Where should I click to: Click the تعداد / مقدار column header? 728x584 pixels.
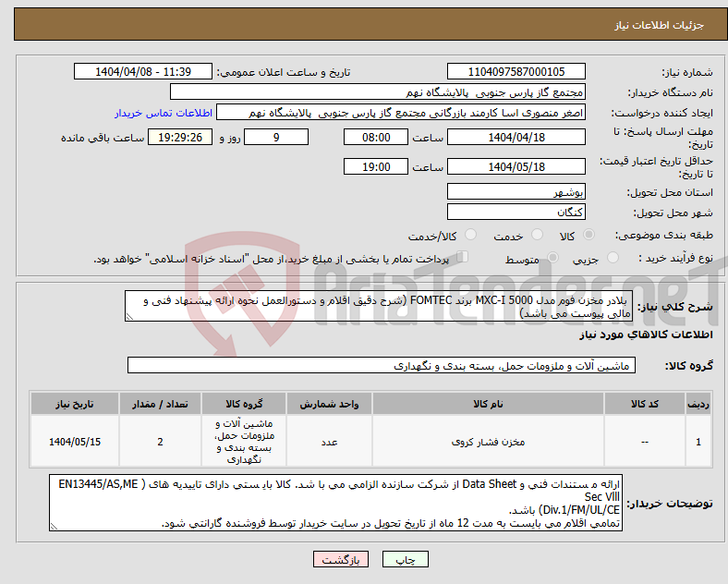click(x=160, y=404)
